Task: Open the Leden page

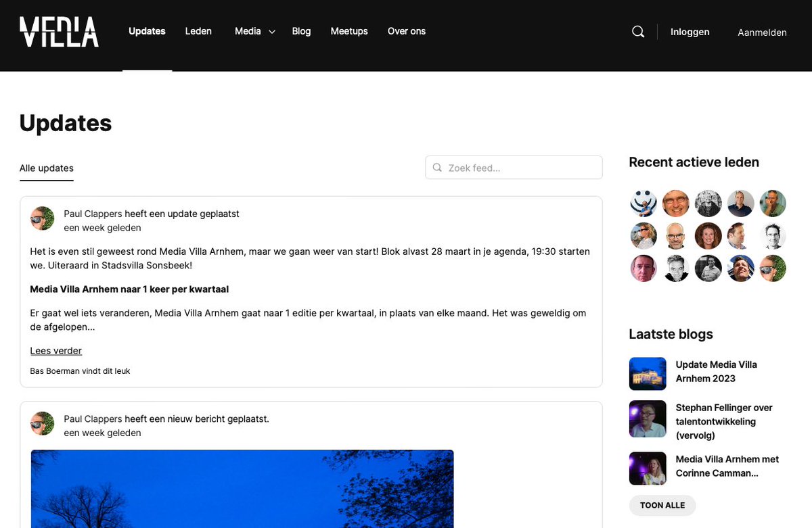Action: click(198, 31)
